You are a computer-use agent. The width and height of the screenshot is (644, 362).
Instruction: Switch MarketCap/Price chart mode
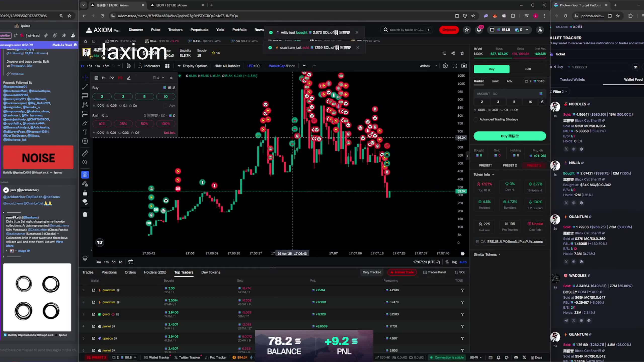point(281,66)
